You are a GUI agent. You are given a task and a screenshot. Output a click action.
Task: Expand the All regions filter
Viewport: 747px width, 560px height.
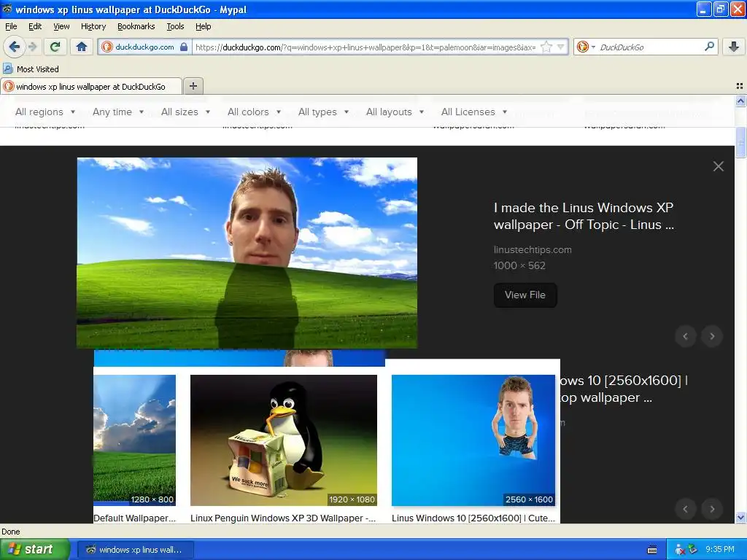pos(45,112)
